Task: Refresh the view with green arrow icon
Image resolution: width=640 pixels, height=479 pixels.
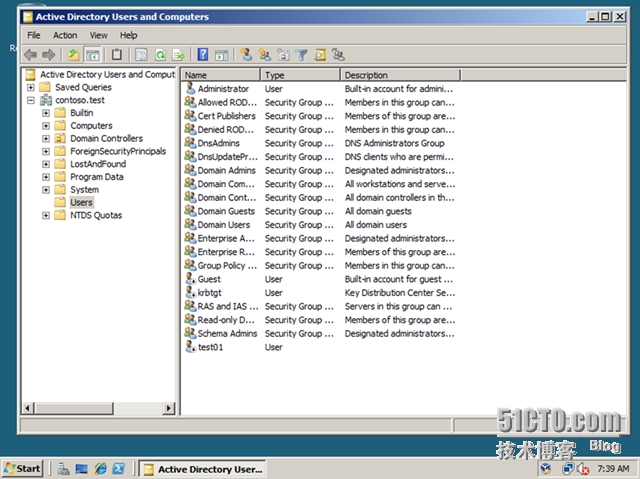Action: 160,55
